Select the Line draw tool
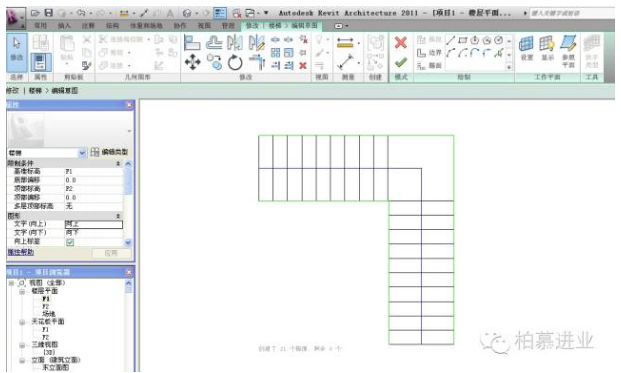Image resolution: width=621 pixels, height=373 pixels. pyautogui.click(x=450, y=40)
